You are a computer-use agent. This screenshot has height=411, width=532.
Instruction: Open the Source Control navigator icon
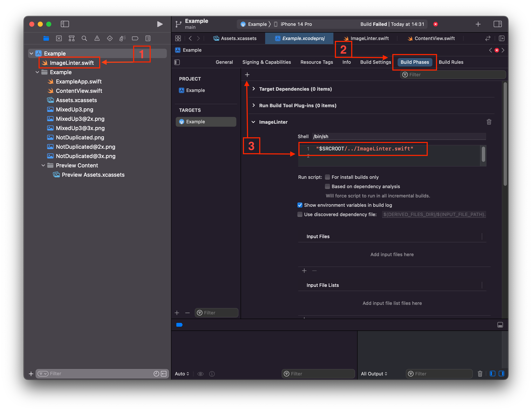coord(59,38)
